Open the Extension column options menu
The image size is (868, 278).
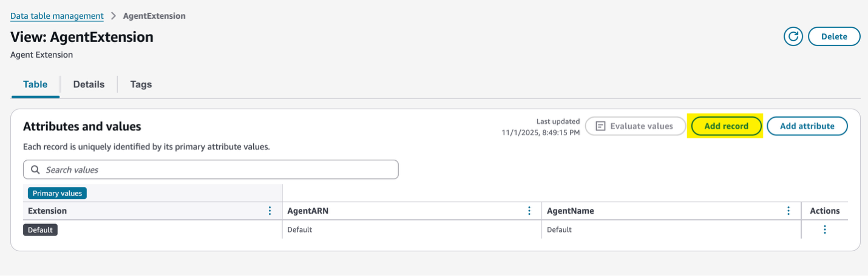(x=270, y=211)
